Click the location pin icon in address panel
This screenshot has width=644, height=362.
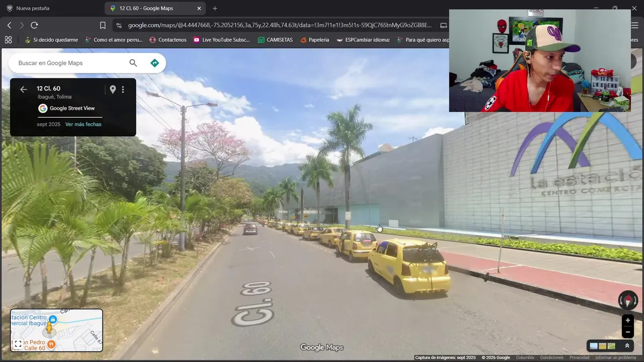[113, 89]
